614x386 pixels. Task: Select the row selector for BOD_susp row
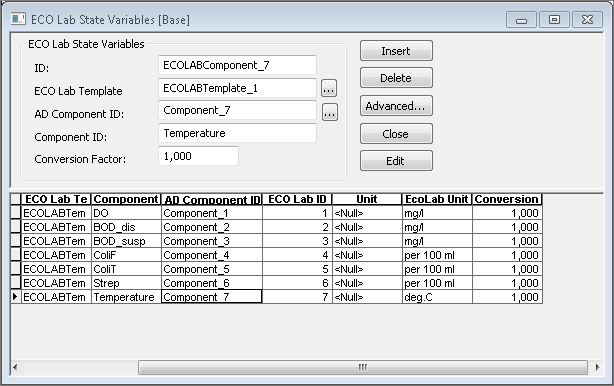(16, 241)
